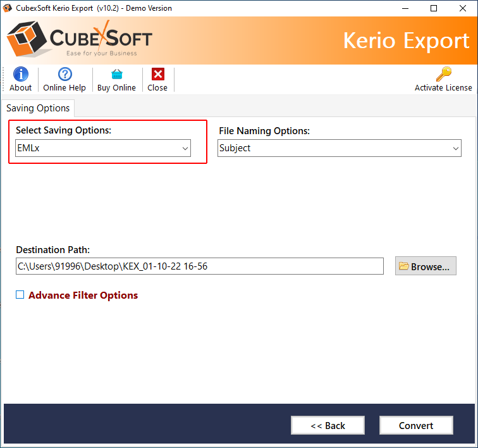Click the CubexSoft logo in header
Screen dimensions: 478x448
(79, 39)
